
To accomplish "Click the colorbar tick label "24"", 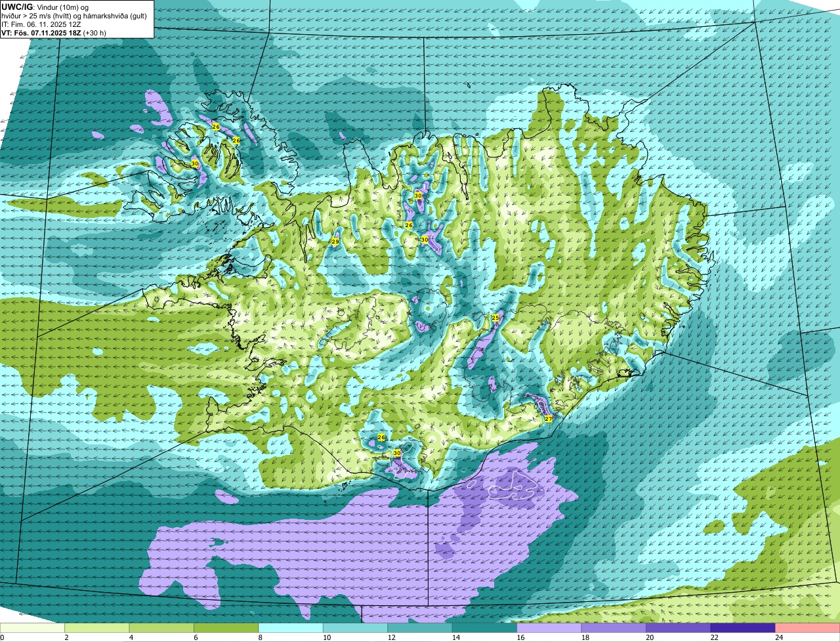I will (x=778, y=637).
